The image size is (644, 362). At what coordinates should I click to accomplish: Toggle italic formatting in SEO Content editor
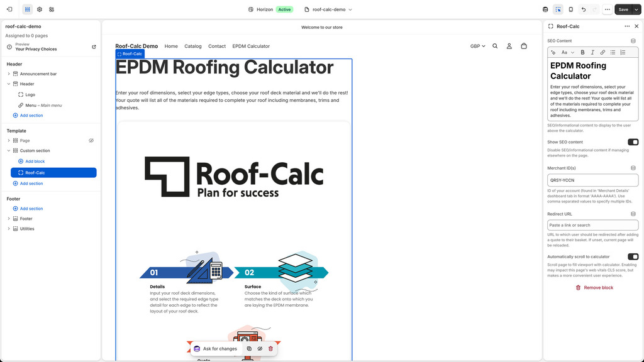[592, 52]
